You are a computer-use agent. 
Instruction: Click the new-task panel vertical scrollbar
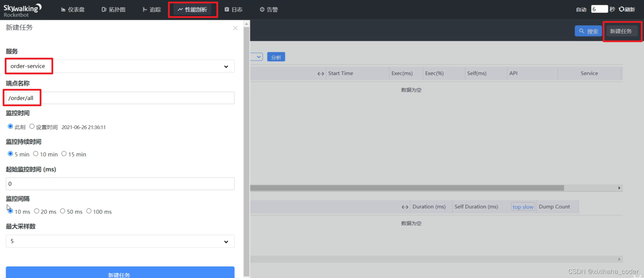click(247, 152)
